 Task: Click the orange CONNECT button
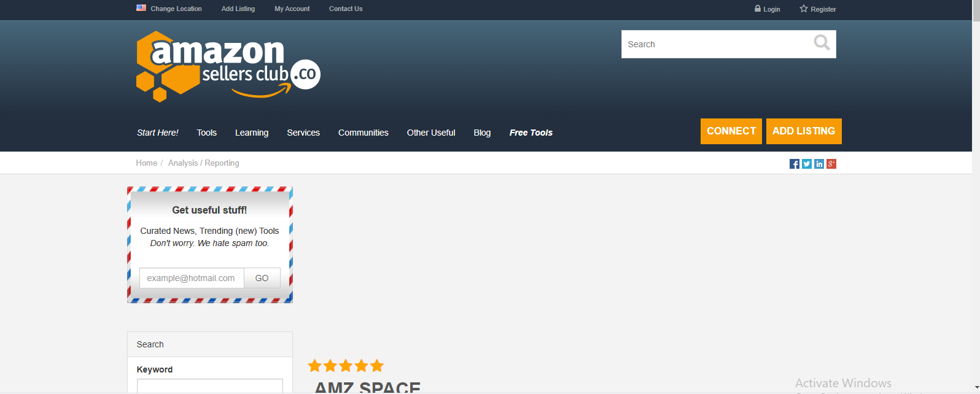[x=731, y=131]
